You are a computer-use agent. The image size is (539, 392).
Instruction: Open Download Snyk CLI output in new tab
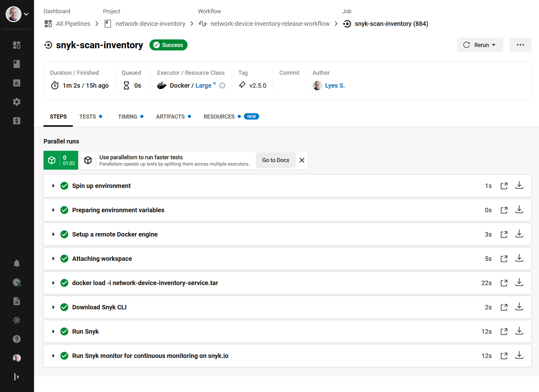point(504,307)
